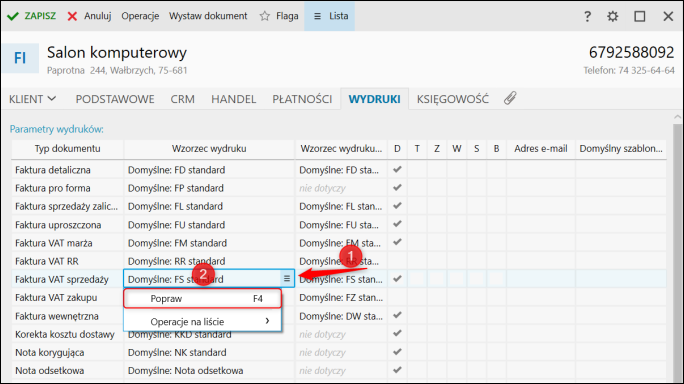Screen dimensions: 684x384
Task: Click the list menu icon in FS standard cell
Action: tap(287, 278)
